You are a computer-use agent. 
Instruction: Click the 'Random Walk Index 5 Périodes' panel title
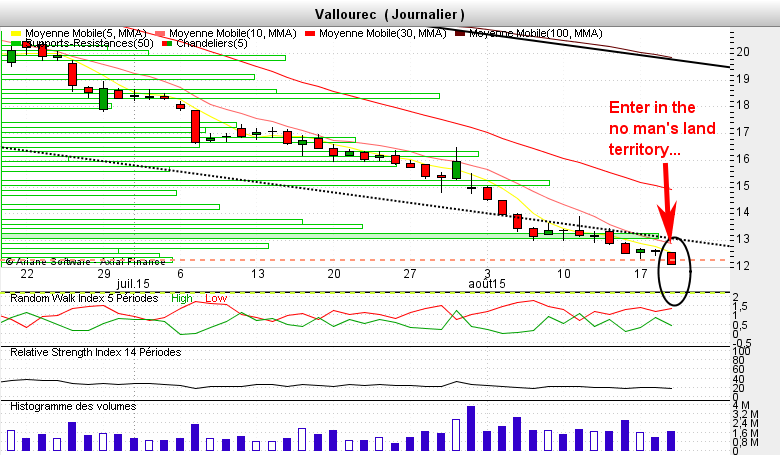tap(84, 298)
